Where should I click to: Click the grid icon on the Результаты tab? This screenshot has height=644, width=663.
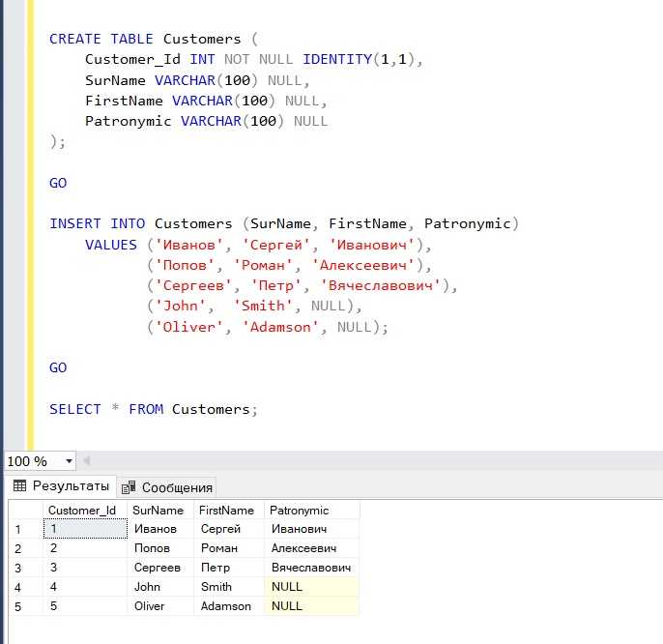pos(18,486)
